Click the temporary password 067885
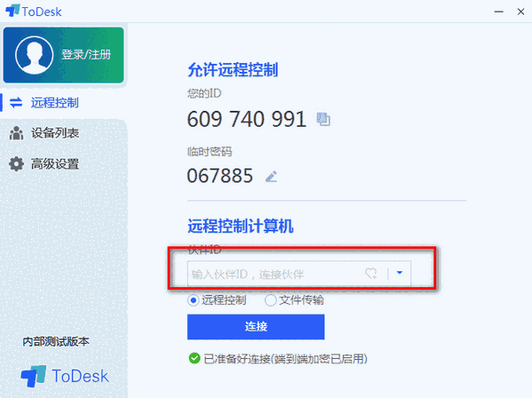The height and width of the screenshot is (398, 532). 220,176
